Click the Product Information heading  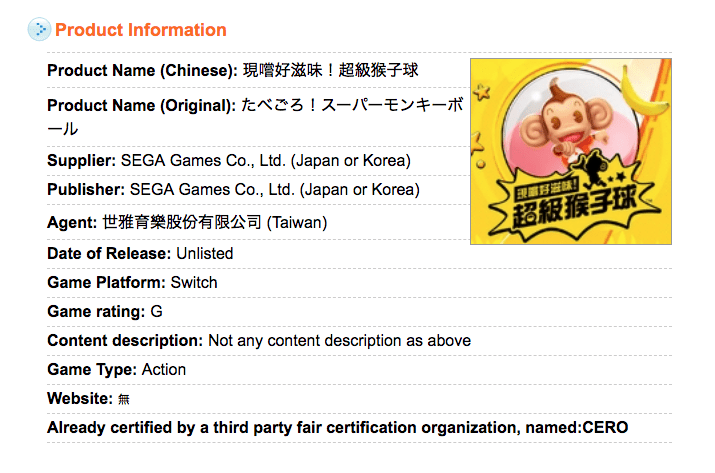pyautogui.click(x=141, y=30)
